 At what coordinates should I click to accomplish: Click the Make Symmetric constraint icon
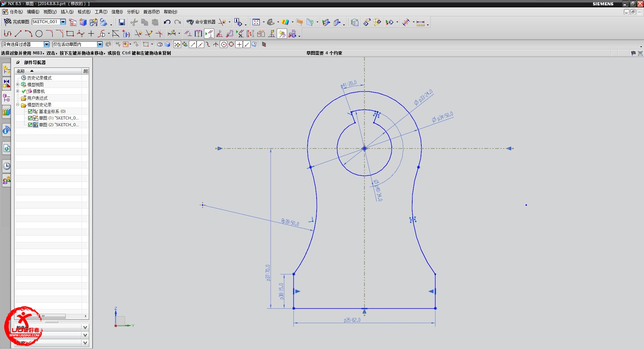tap(199, 34)
